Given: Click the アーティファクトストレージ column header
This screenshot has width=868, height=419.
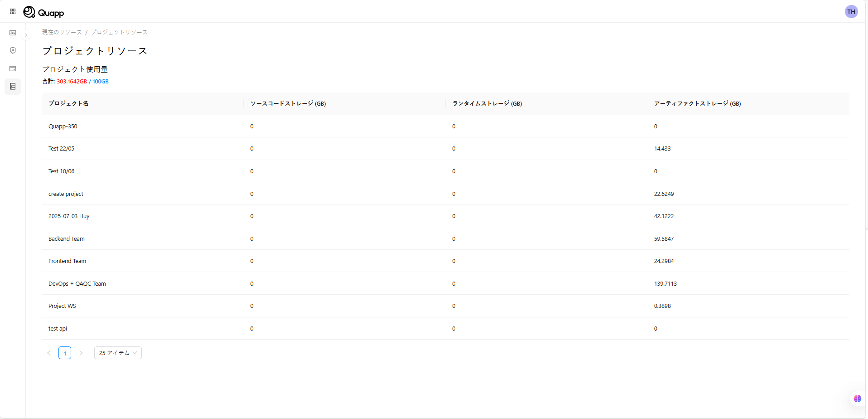Looking at the screenshot, I should pyautogui.click(x=697, y=103).
